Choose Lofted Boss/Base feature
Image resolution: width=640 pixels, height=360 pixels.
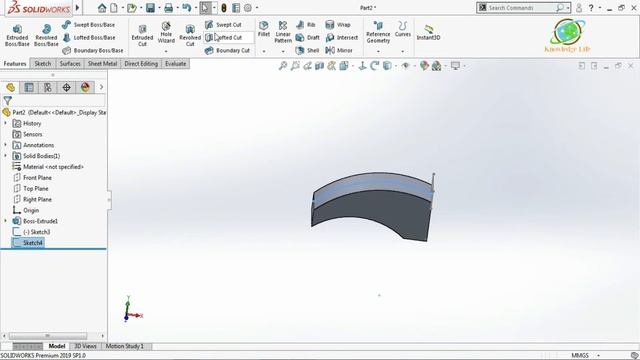click(x=89, y=38)
